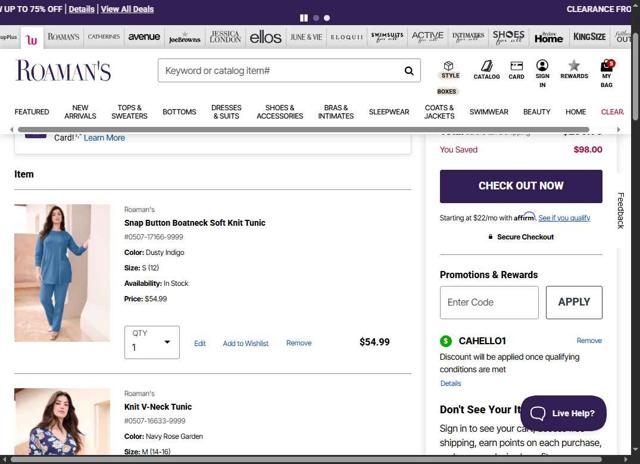This screenshot has width=640, height=464.
Task: Switch to Avenue brand tab
Action: tap(144, 37)
